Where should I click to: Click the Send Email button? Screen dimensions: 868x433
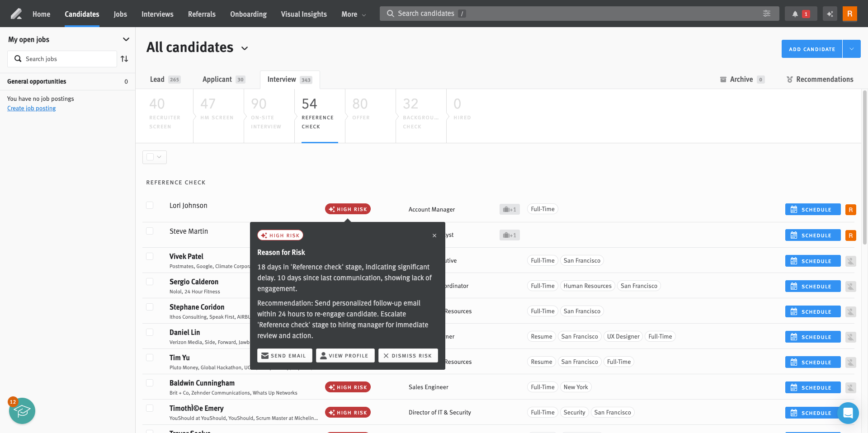pyautogui.click(x=284, y=356)
